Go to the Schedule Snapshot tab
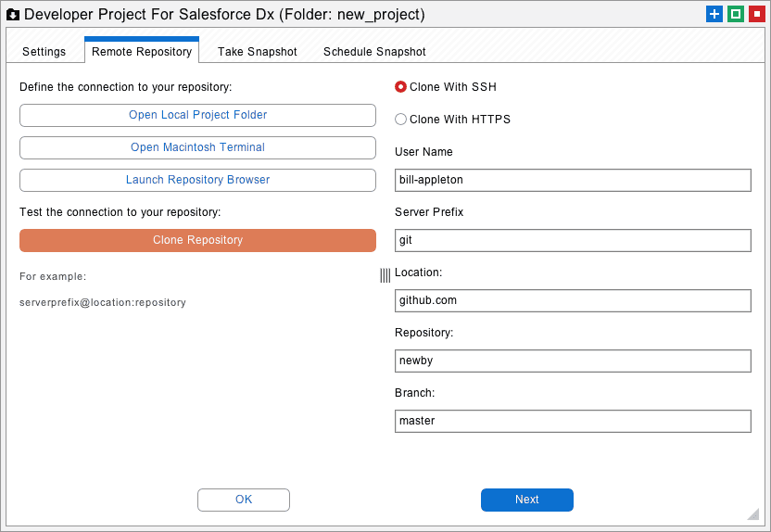The width and height of the screenshot is (771, 532). pyautogui.click(x=374, y=52)
